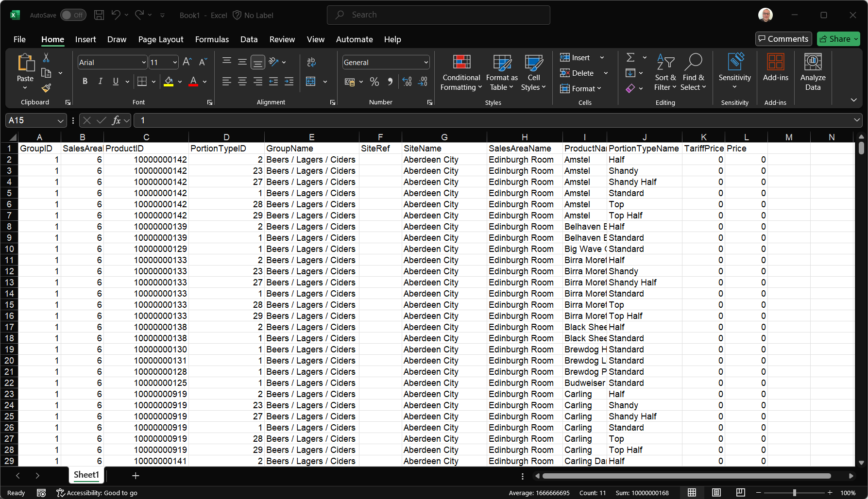Click the Share button
The width and height of the screenshot is (868, 499).
835,39
